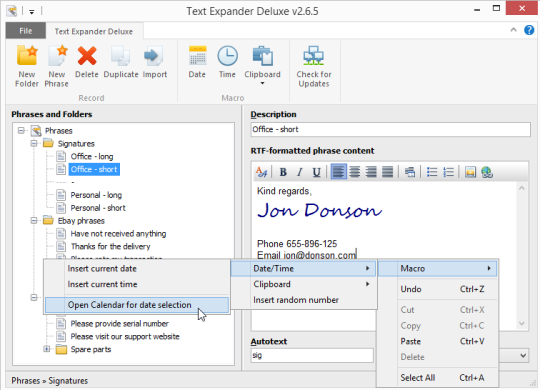Add a New Phrase from the ribbon
This screenshot has height=390, width=540.
[x=56, y=66]
